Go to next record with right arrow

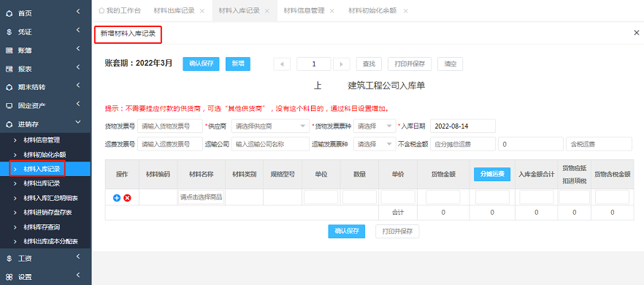pos(341,64)
